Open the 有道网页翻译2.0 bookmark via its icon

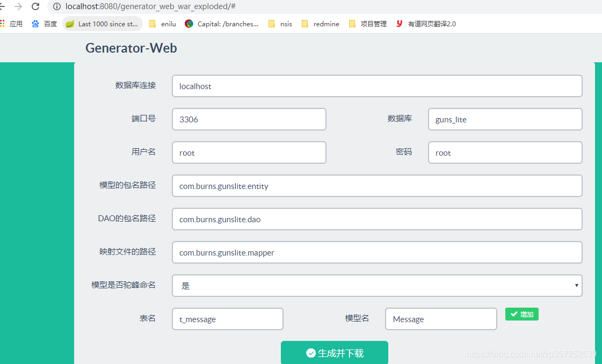(x=399, y=24)
